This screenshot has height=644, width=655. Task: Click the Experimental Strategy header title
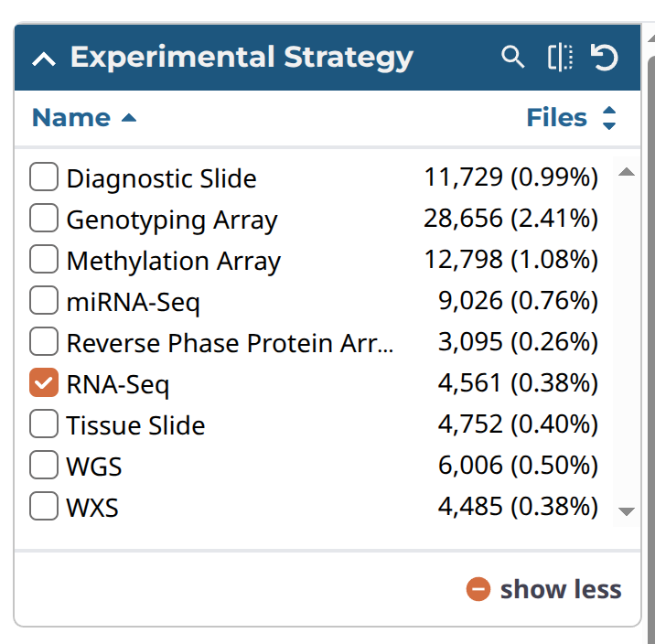pyautogui.click(x=242, y=58)
